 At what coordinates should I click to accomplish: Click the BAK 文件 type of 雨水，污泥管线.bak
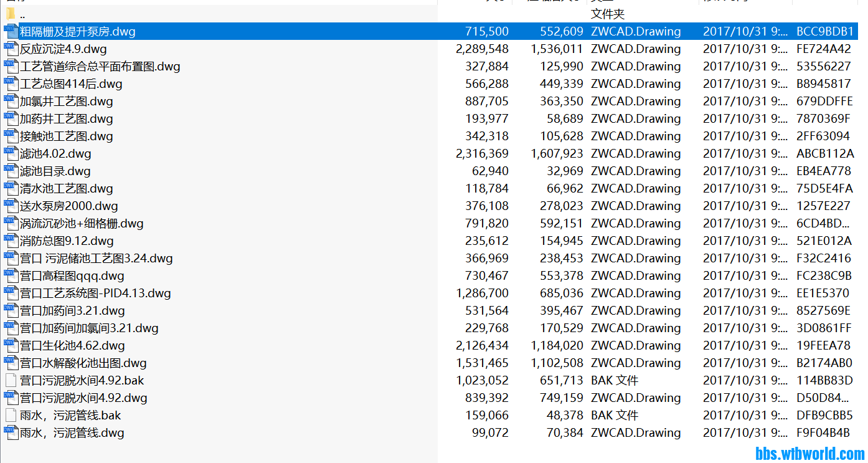614,415
